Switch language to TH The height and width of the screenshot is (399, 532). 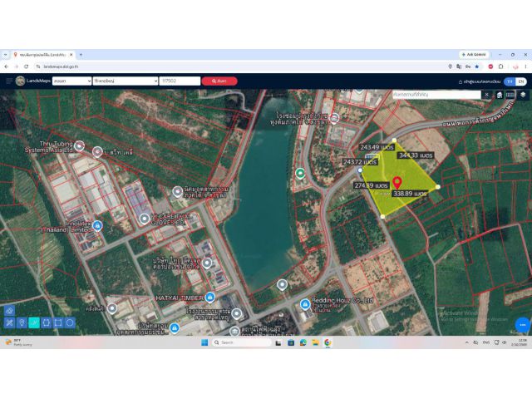[x=510, y=81]
